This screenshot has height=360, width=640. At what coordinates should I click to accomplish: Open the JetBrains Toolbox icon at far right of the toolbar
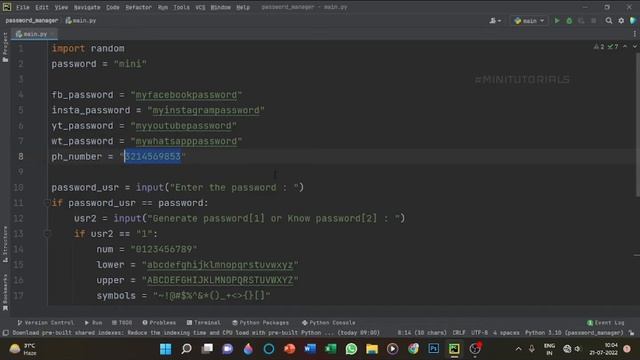(633, 20)
